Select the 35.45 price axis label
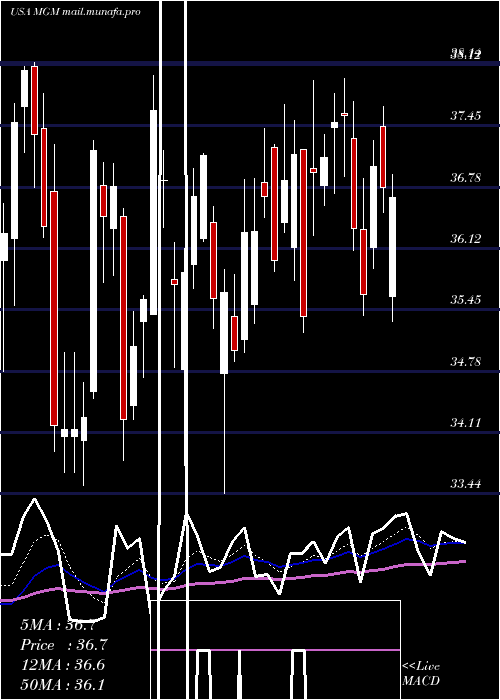Image resolution: width=500 pixels, height=700 pixels. 465,300
